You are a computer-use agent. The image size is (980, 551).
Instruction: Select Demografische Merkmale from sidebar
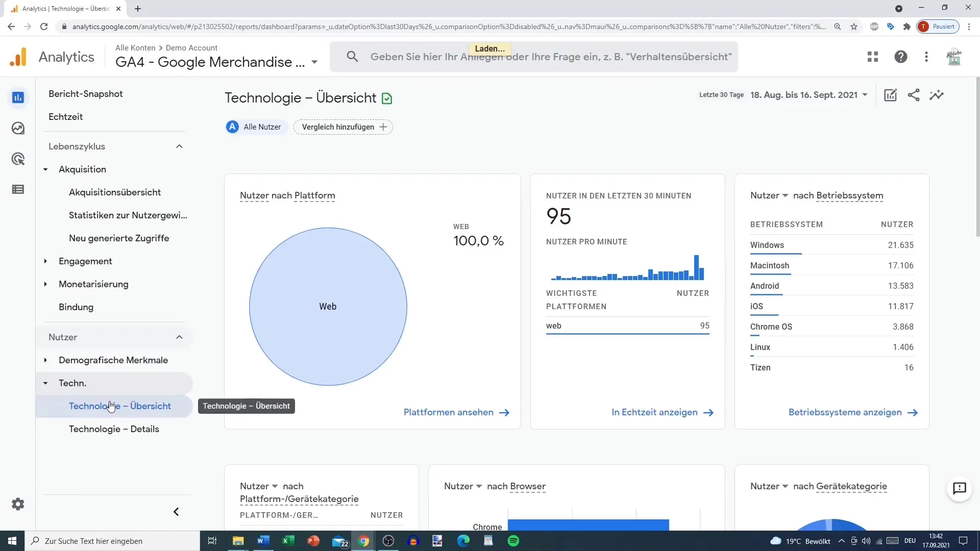pos(113,360)
